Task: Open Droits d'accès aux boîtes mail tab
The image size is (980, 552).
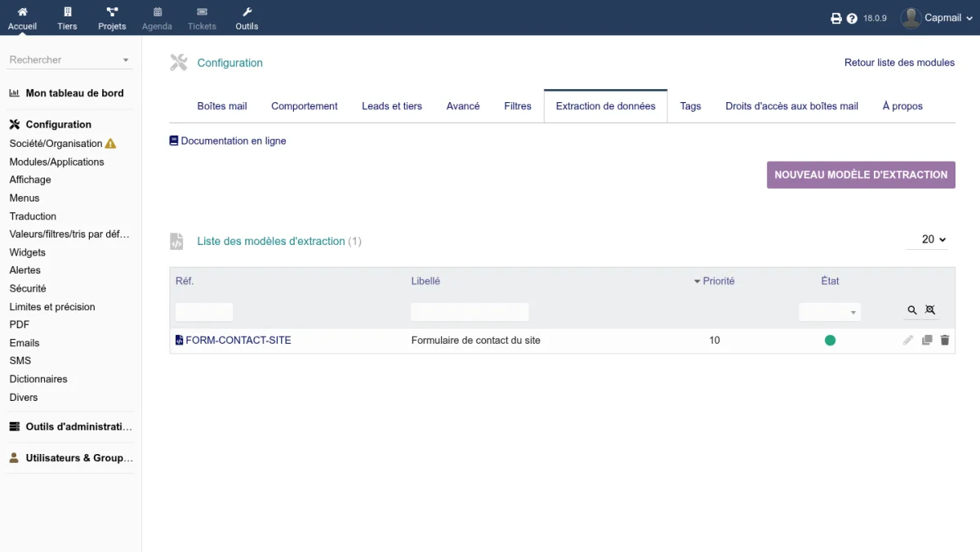Action: point(792,106)
